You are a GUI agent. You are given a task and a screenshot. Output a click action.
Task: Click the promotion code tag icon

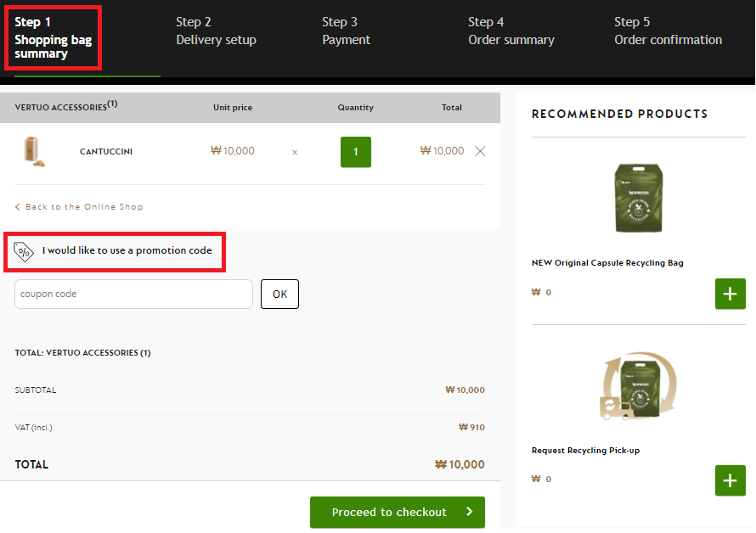click(23, 251)
